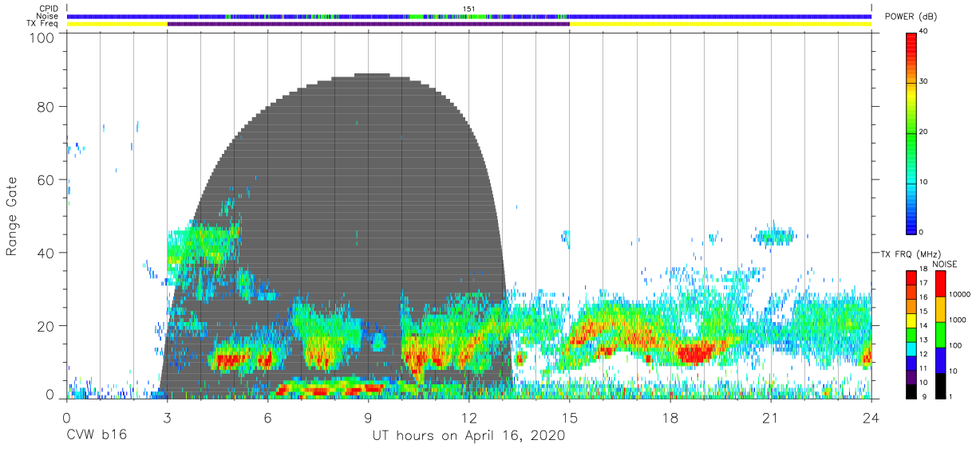Click the 1000 tick of NOISE legend
This screenshot has height=452, width=980.
[957, 320]
